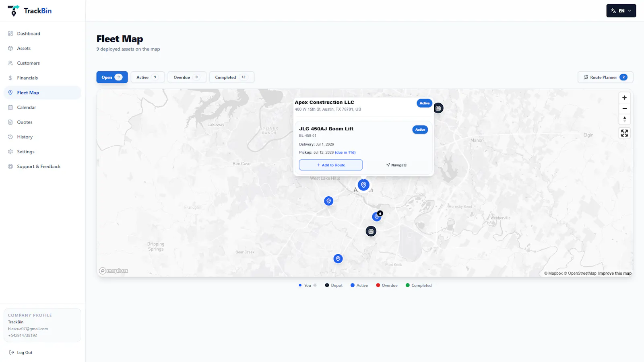Click the Completed legend entry
644x362 pixels.
tap(418, 285)
